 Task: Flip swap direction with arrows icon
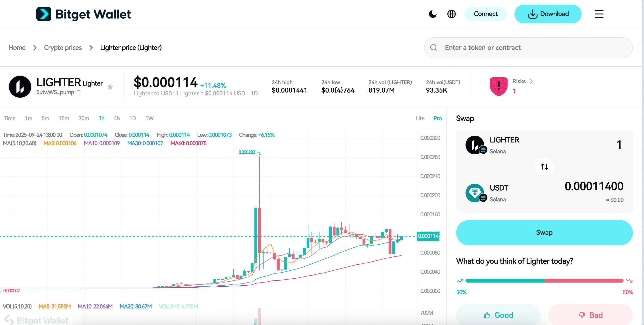[544, 167]
